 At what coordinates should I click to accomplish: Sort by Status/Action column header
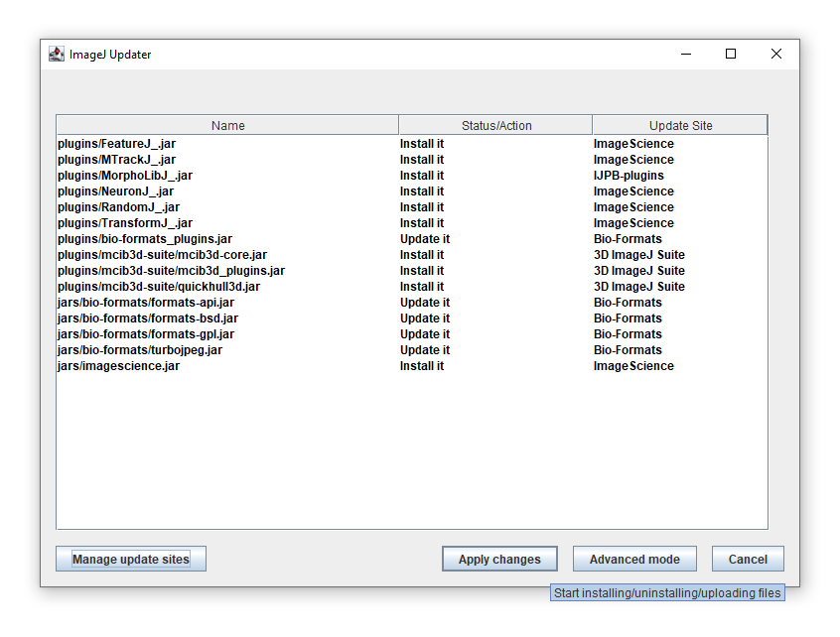tap(496, 125)
